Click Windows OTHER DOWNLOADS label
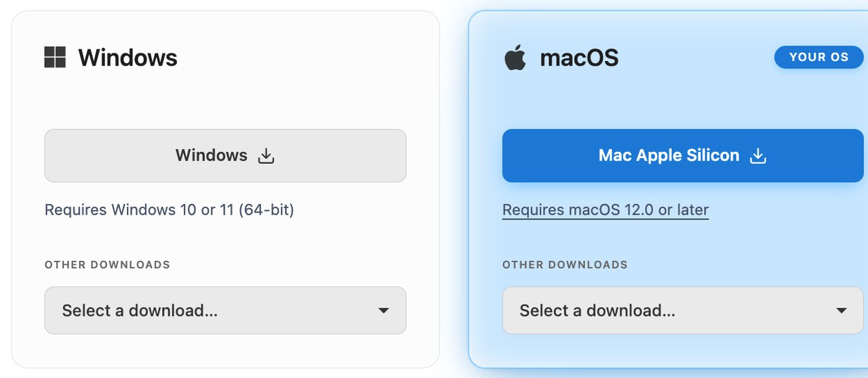868x378 pixels. pos(107,265)
